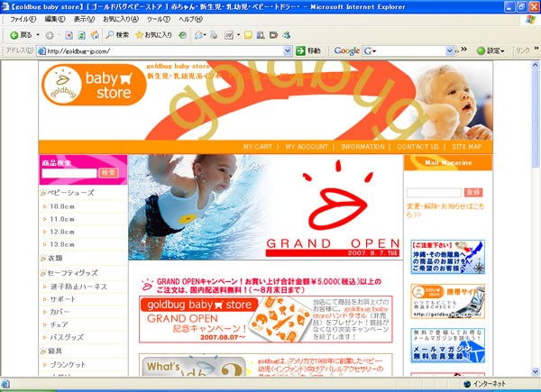
Task: Click the Research book toolbar icon
Action: click(261, 35)
